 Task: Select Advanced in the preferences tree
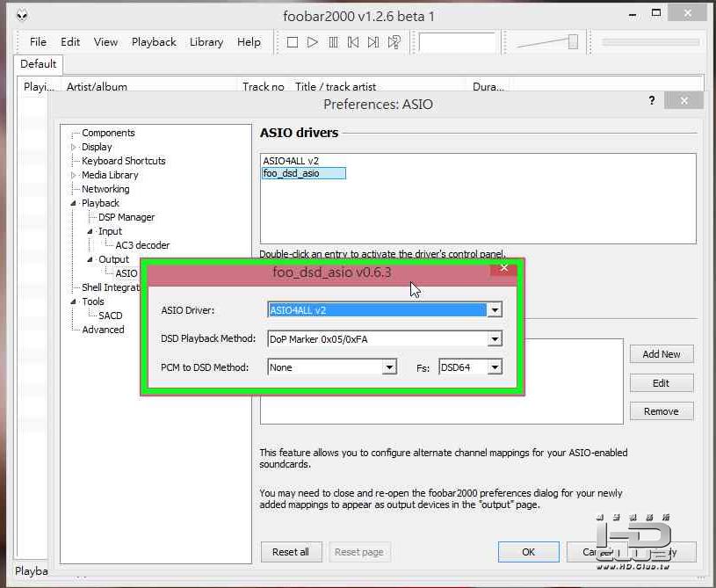[x=103, y=330]
